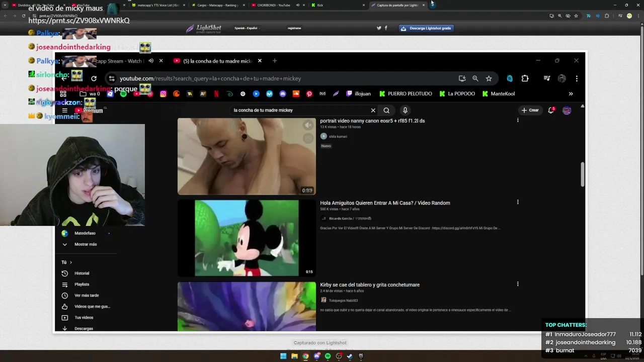Expand the Tú section chevron

coord(71,262)
